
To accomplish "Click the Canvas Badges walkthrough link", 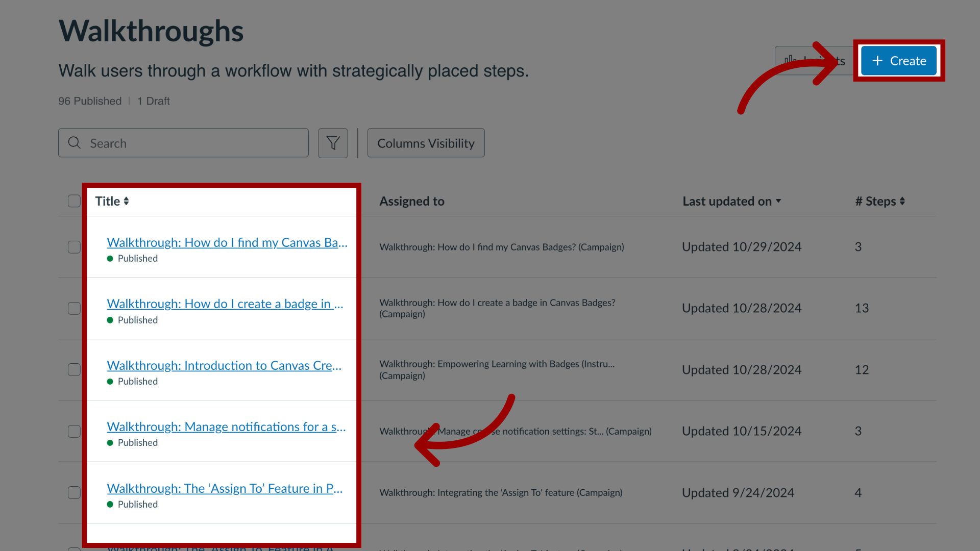I will tap(227, 241).
